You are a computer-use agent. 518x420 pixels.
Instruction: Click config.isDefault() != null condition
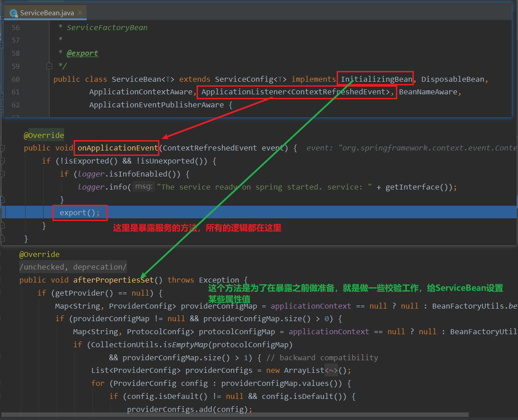(185, 396)
